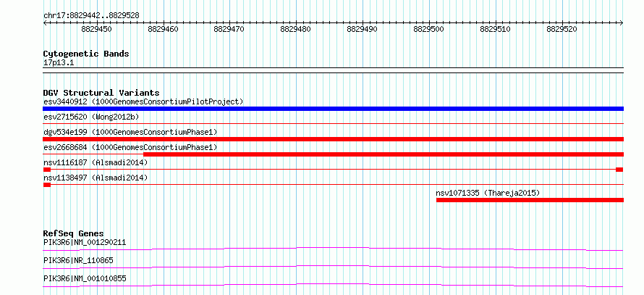
Task: Open variant label nsv1138497 (Alsmadi2014)
Action: (96, 178)
